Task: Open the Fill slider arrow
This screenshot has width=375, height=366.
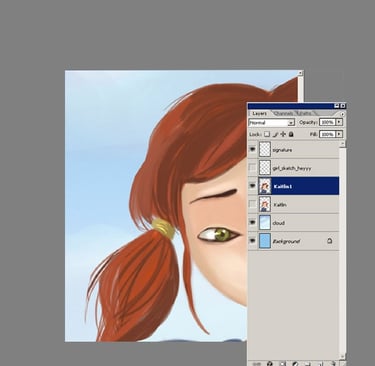Action: [339, 134]
